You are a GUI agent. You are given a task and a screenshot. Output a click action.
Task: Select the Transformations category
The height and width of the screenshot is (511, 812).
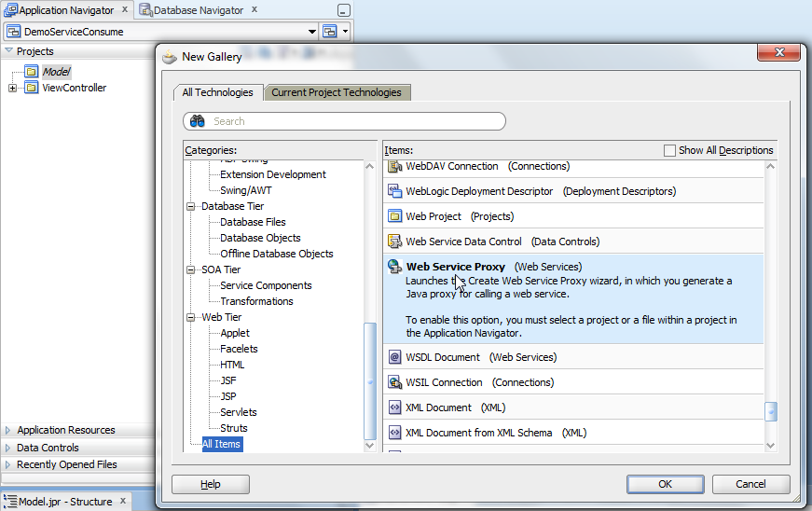click(x=256, y=301)
